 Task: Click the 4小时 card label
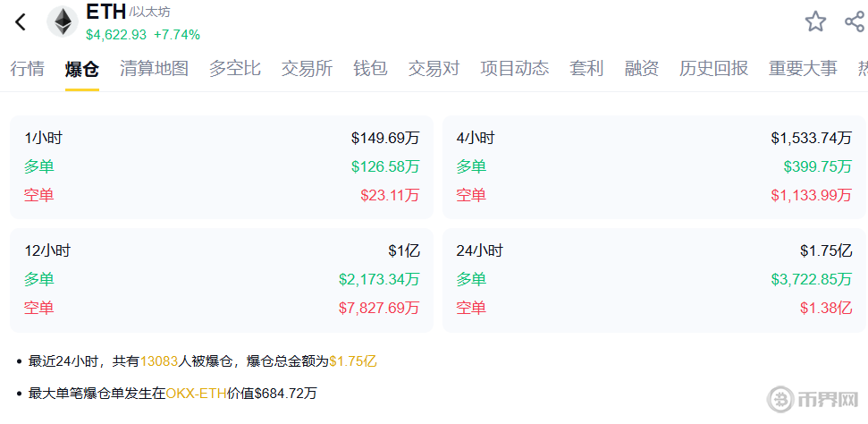coord(476,138)
